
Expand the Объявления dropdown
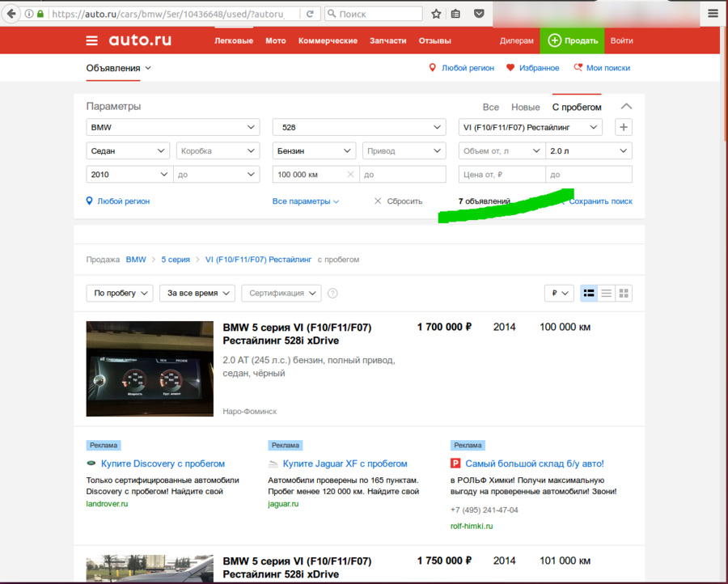click(x=118, y=68)
